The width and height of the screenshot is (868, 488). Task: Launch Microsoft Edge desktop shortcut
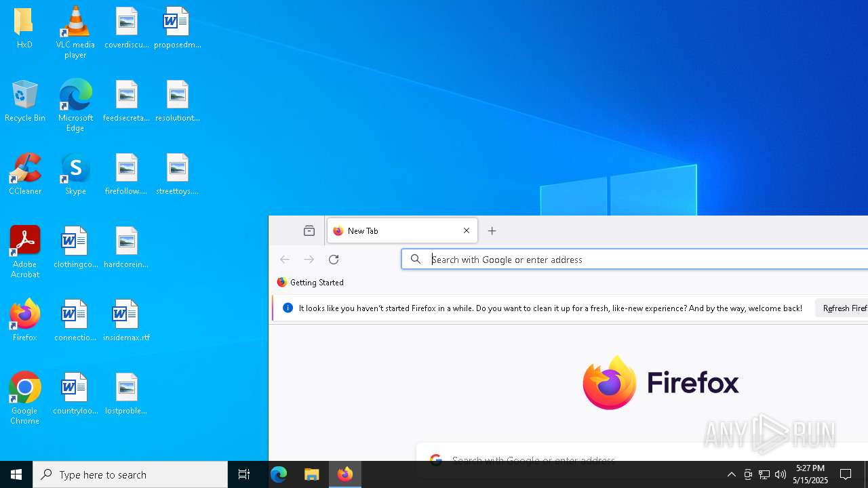coord(75,106)
